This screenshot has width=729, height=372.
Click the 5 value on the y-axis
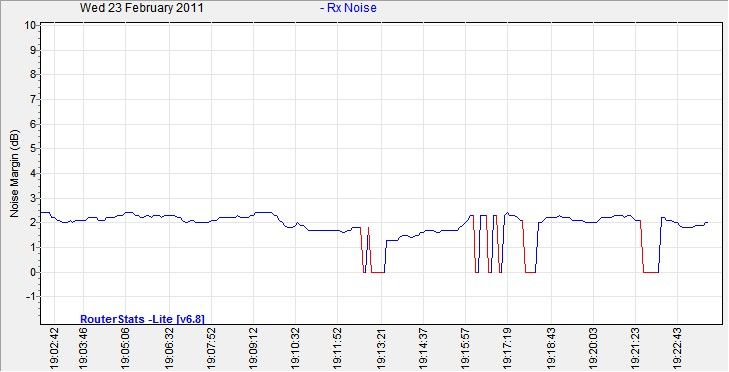(33, 149)
